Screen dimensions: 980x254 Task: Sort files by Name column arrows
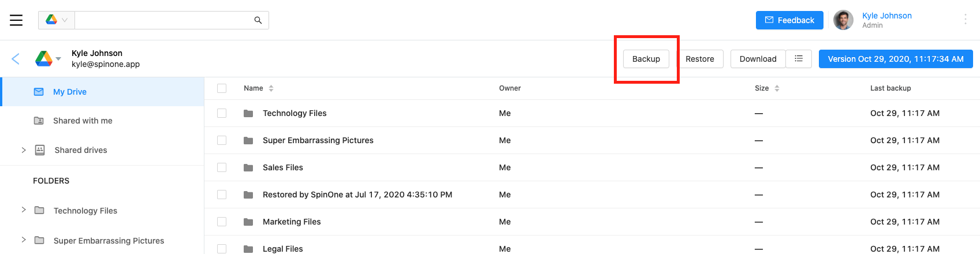271,88
